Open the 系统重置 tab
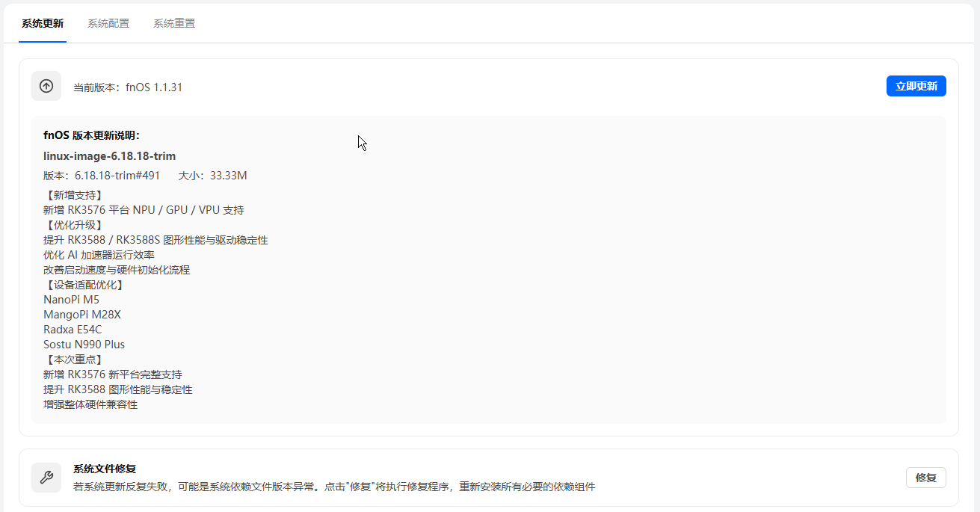The width and height of the screenshot is (980, 512). point(174,23)
